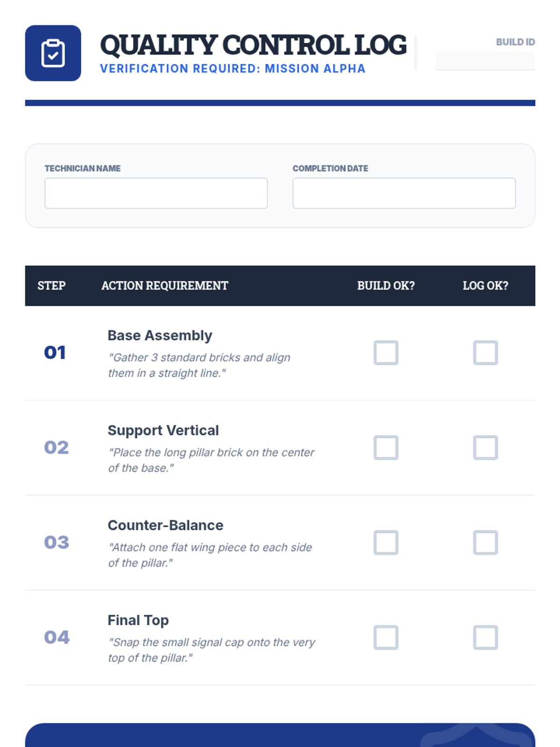Click the clipboard checkmark logo icon
560x747 pixels.
coord(53,53)
